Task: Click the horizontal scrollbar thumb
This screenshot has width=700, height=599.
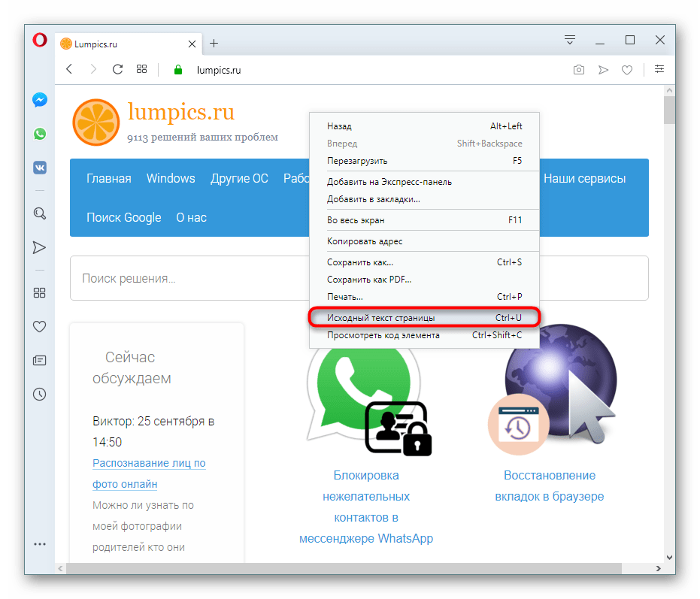Action: click(x=344, y=569)
